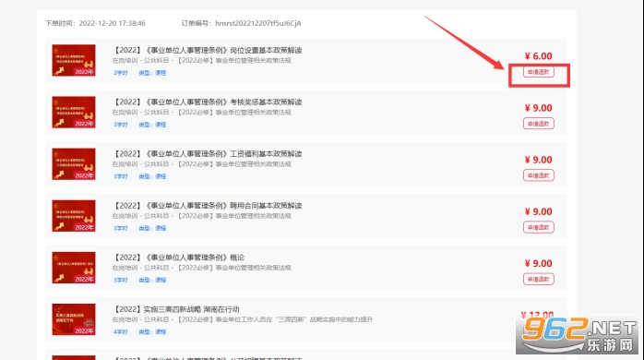Open course title 聘用合同基本政策解读
644x360 pixels.
207,206
